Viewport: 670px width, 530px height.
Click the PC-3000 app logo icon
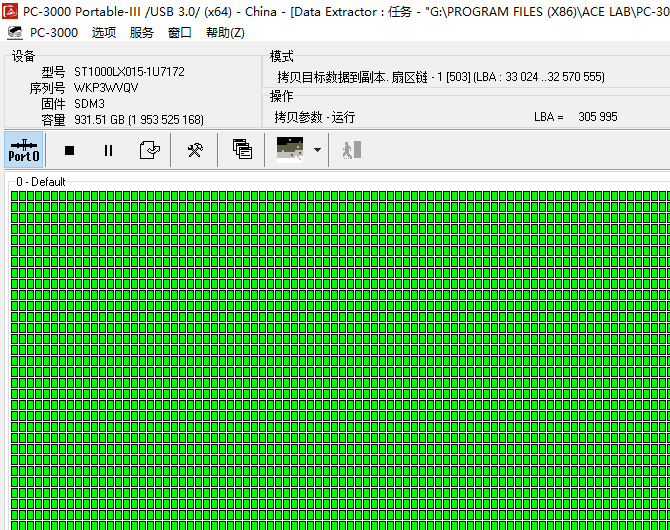click(x=10, y=11)
